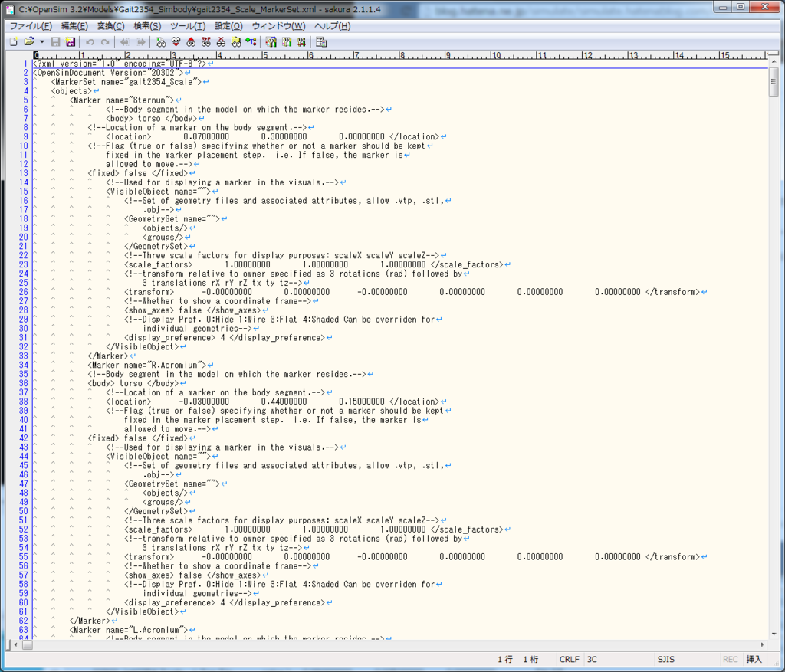785x672 pixels.
Task: Redo an edit via the toolbar
Action: pyautogui.click(x=104, y=42)
